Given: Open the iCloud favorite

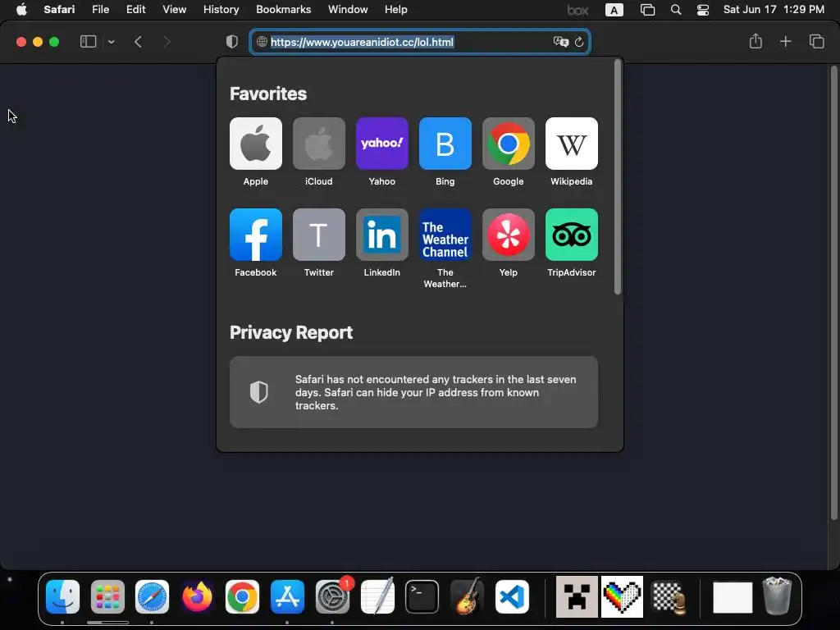Looking at the screenshot, I should point(319,144).
